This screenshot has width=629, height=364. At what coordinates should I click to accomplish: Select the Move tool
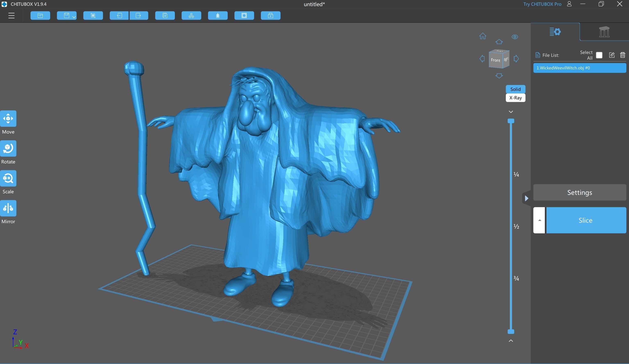[8, 119]
